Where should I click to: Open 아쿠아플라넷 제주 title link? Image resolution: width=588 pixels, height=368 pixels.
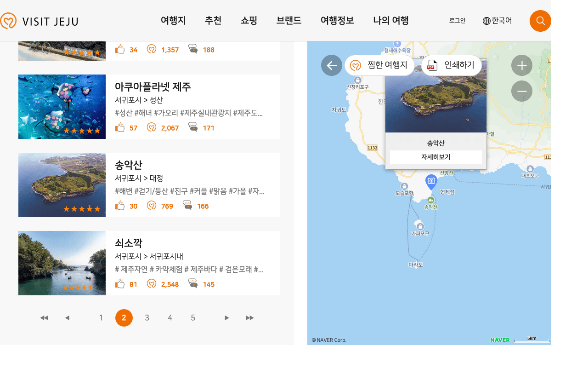click(153, 86)
